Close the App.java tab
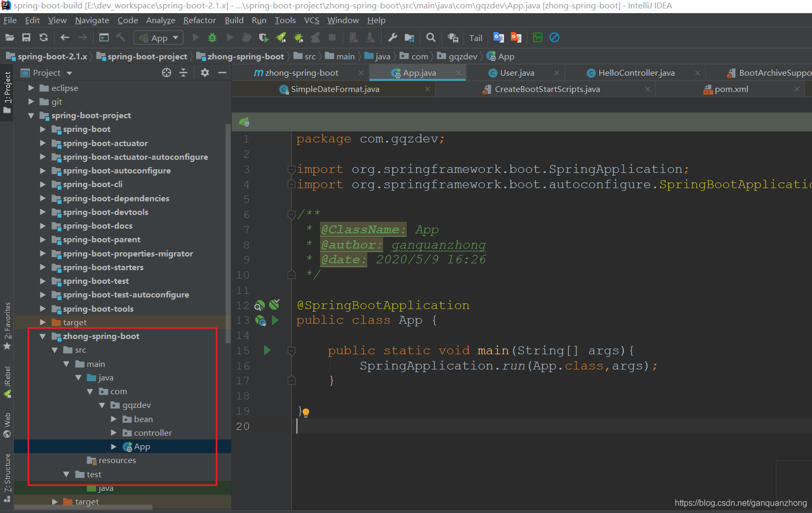This screenshot has height=513, width=812. 458,73
